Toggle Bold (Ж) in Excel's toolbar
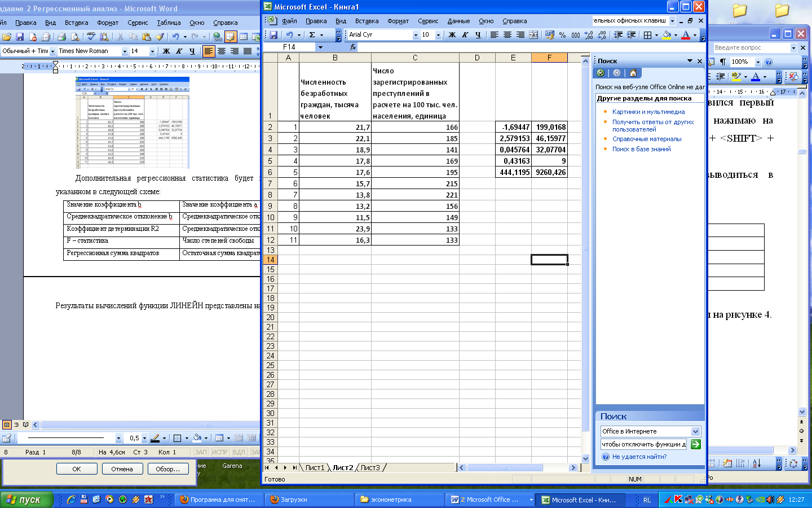Image resolution: width=812 pixels, height=508 pixels. [x=452, y=35]
